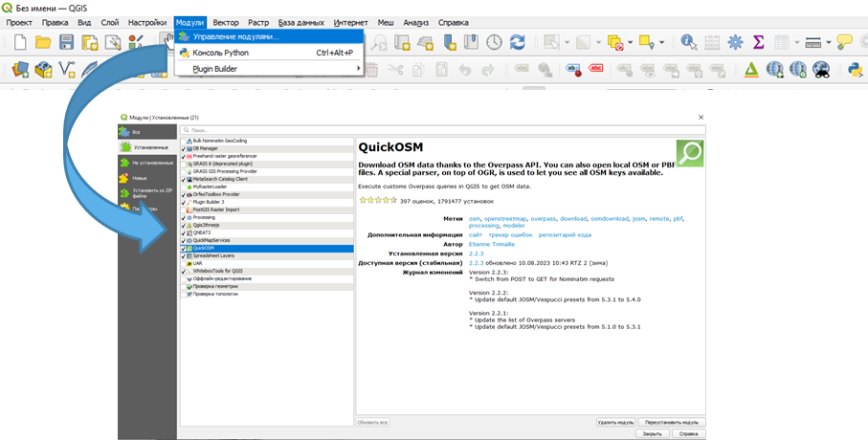
Task: Click the purple Sigma statistics icon
Action: (758, 42)
